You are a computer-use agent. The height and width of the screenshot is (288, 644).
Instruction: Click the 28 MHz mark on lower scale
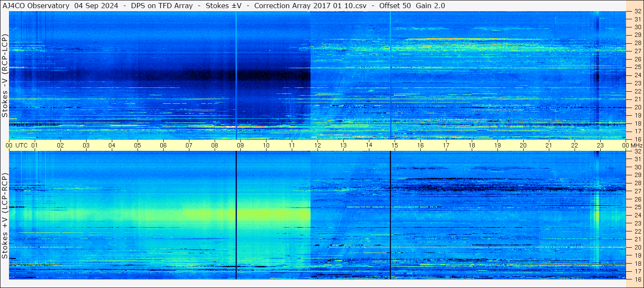tap(637, 183)
